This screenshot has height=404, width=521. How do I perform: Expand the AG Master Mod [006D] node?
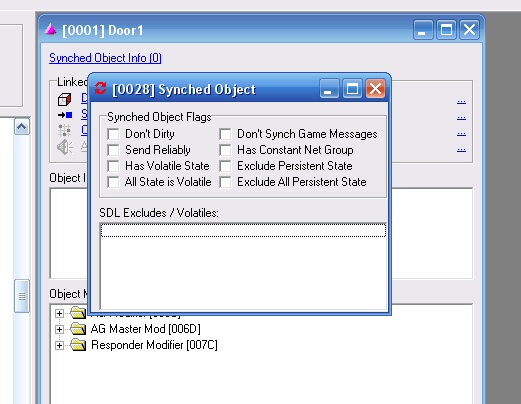pyautogui.click(x=59, y=329)
